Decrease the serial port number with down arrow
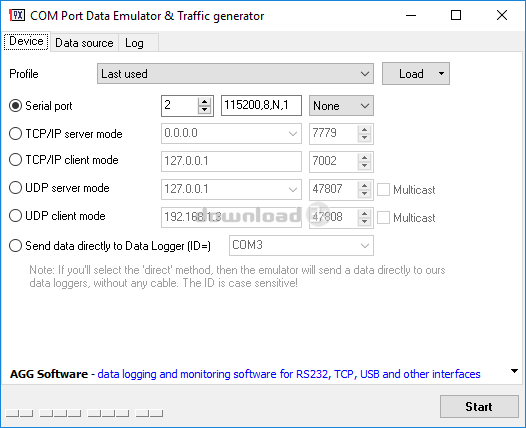Image resolution: width=526 pixels, height=428 pixels. click(204, 110)
